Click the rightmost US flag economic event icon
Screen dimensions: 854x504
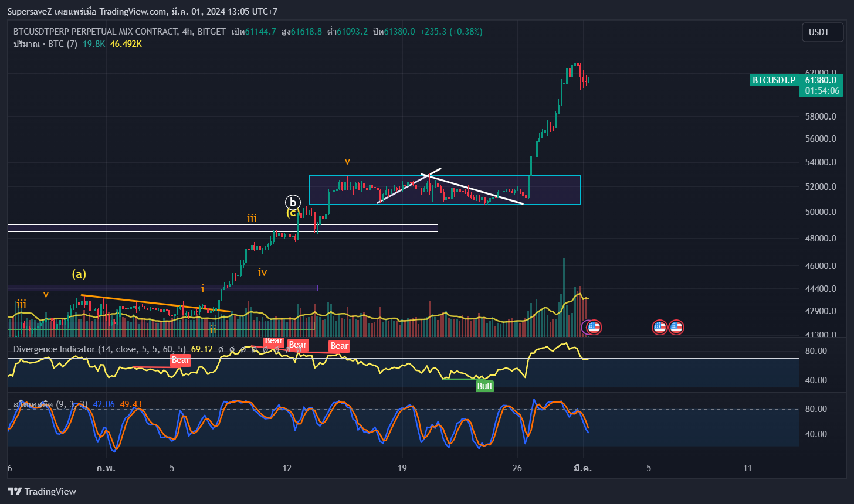point(676,328)
